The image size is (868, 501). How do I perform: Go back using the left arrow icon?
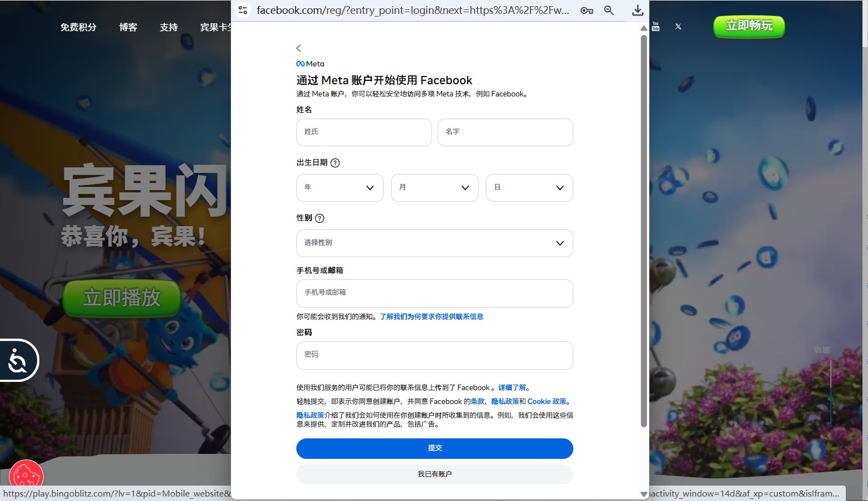[x=299, y=48]
